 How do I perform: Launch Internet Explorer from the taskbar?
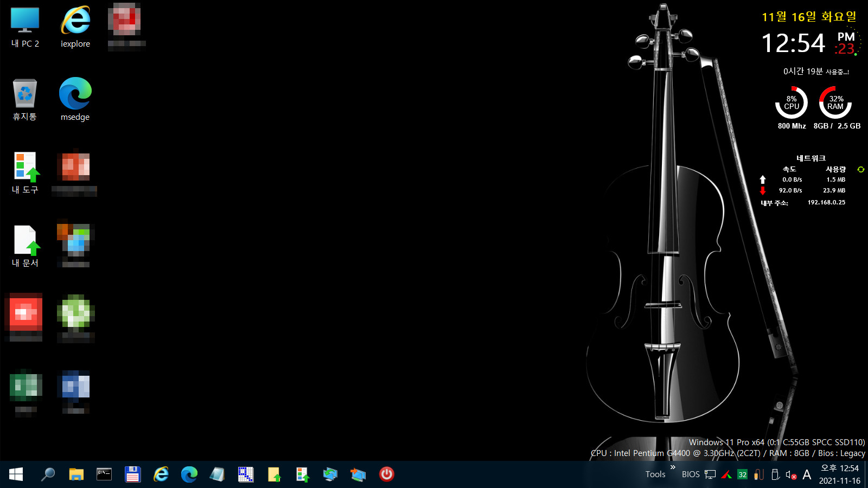(161, 474)
